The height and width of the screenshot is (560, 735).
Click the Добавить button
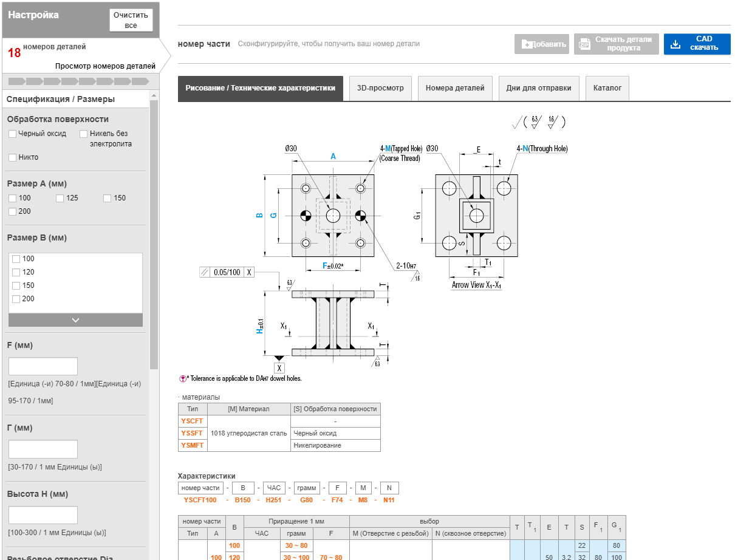click(x=542, y=44)
